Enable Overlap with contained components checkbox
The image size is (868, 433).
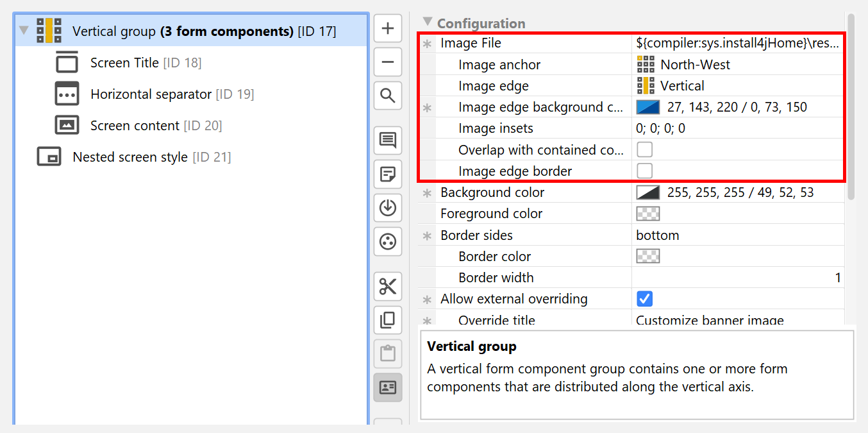point(644,150)
